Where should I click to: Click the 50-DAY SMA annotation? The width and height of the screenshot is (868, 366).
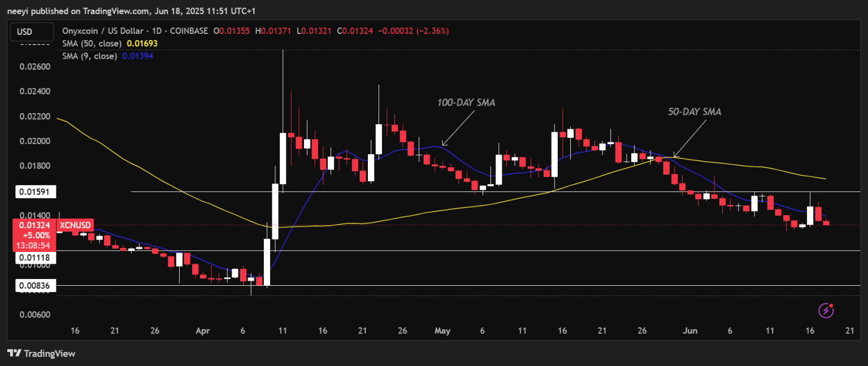tap(695, 111)
